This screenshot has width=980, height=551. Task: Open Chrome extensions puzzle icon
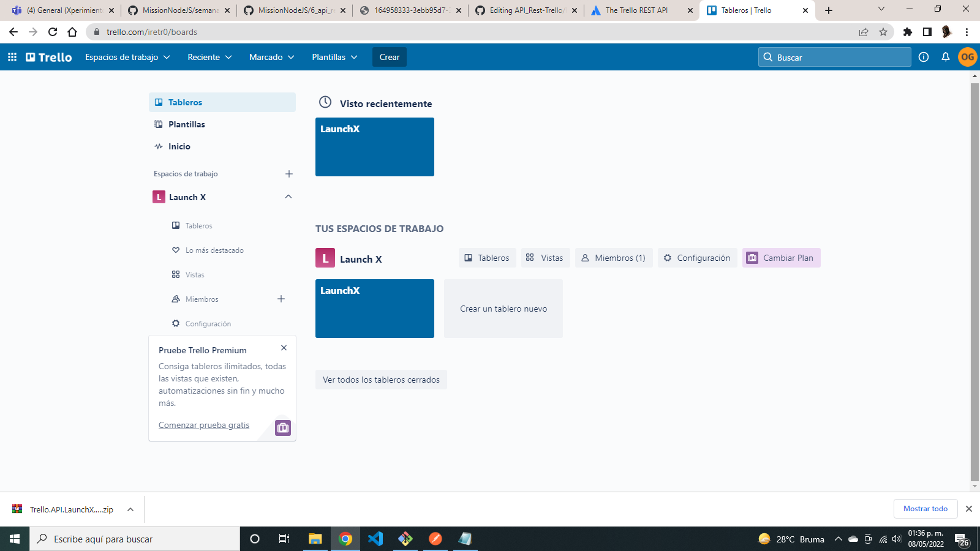[908, 32]
